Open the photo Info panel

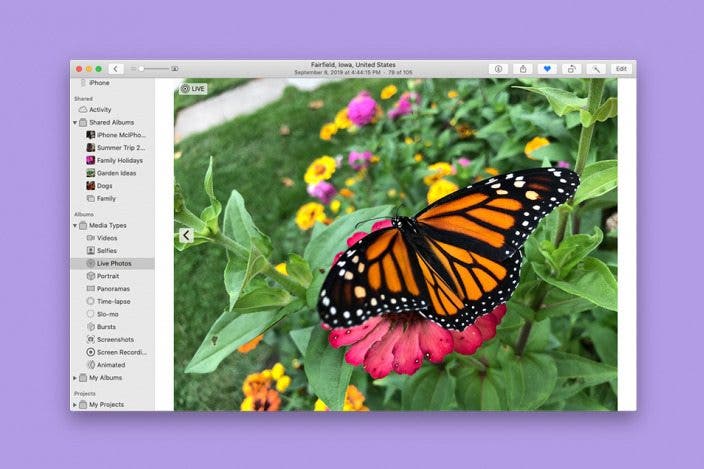click(x=497, y=69)
